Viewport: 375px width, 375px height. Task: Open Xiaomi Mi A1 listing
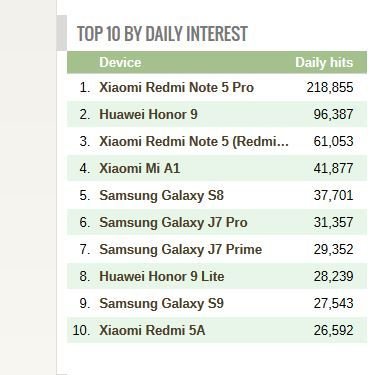(x=140, y=168)
